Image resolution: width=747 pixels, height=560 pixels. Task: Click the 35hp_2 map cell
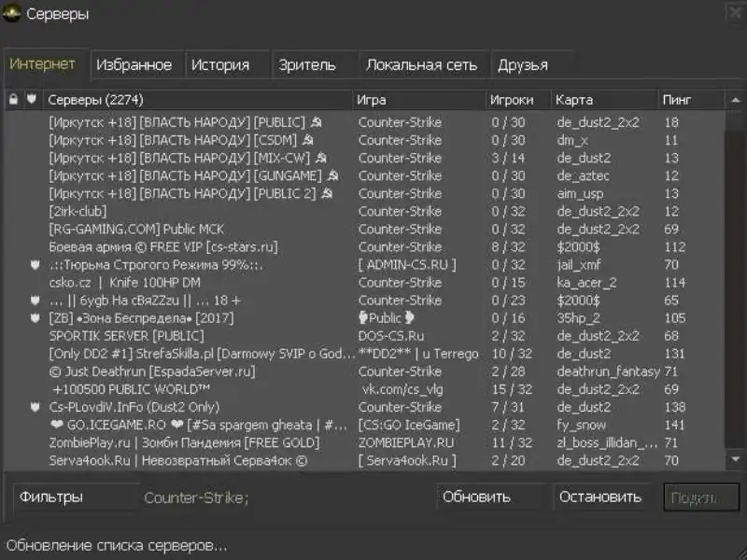578,318
